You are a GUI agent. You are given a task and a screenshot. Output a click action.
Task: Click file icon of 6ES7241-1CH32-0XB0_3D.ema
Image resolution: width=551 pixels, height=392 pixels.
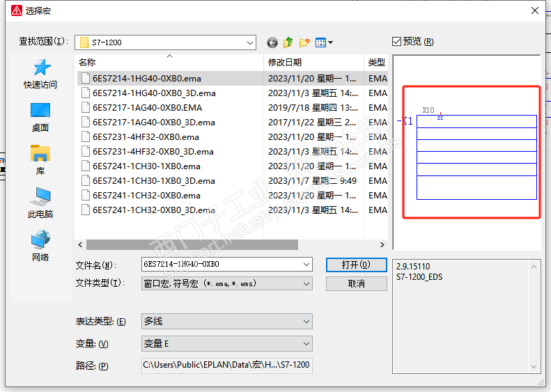coord(86,210)
